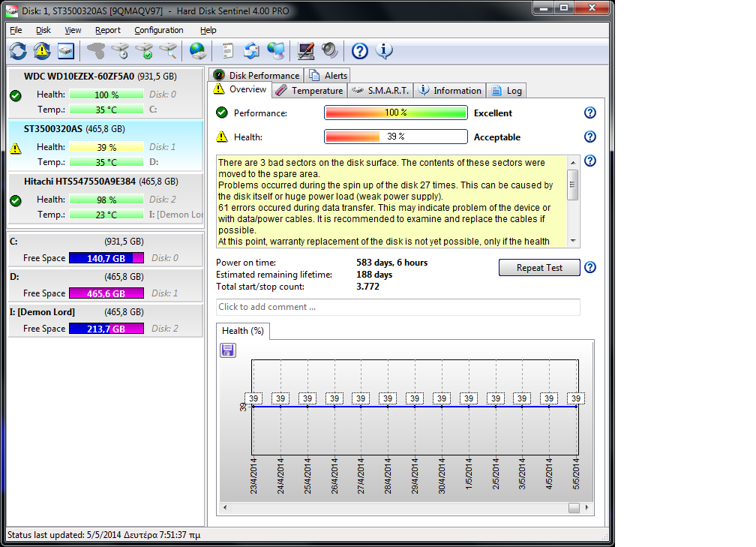Click the graph scroll-right arrow

[x=586, y=507]
